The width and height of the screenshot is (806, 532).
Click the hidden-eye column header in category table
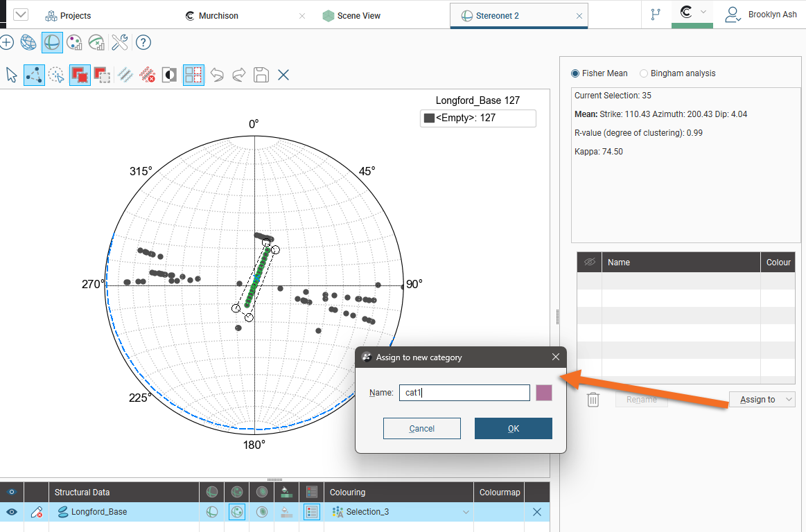coord(590,262)
